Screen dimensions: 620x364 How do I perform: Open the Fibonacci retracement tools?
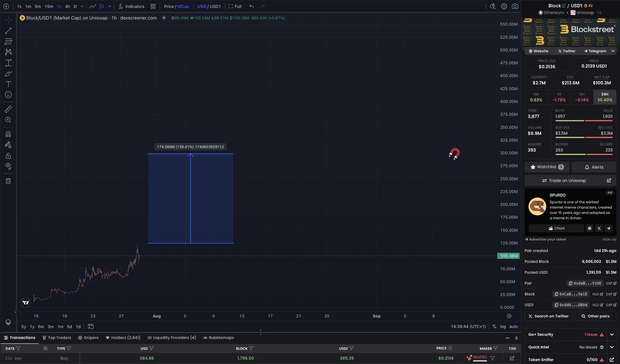click(x=8, y=41)
